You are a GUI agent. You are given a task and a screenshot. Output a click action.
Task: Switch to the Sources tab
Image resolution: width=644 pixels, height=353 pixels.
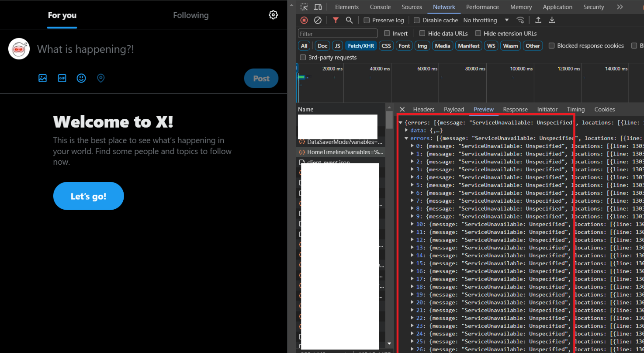coord(412,7)
